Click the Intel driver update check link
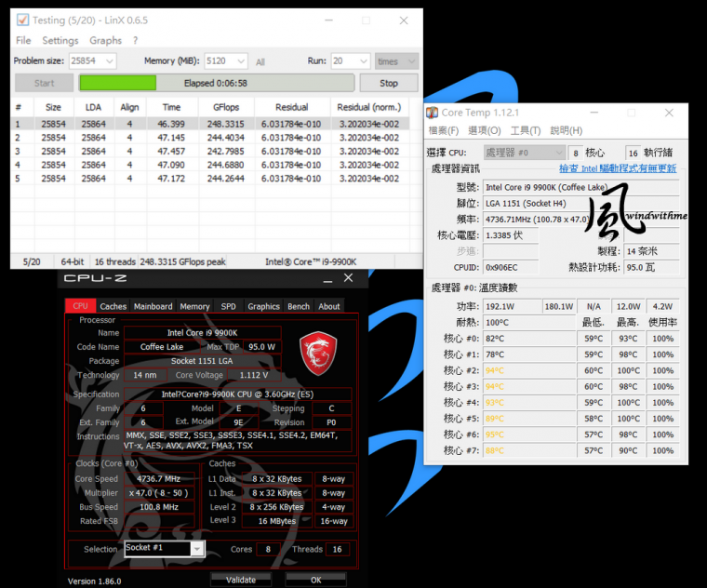This screenshot has height=588, width=707. (618, 168)
